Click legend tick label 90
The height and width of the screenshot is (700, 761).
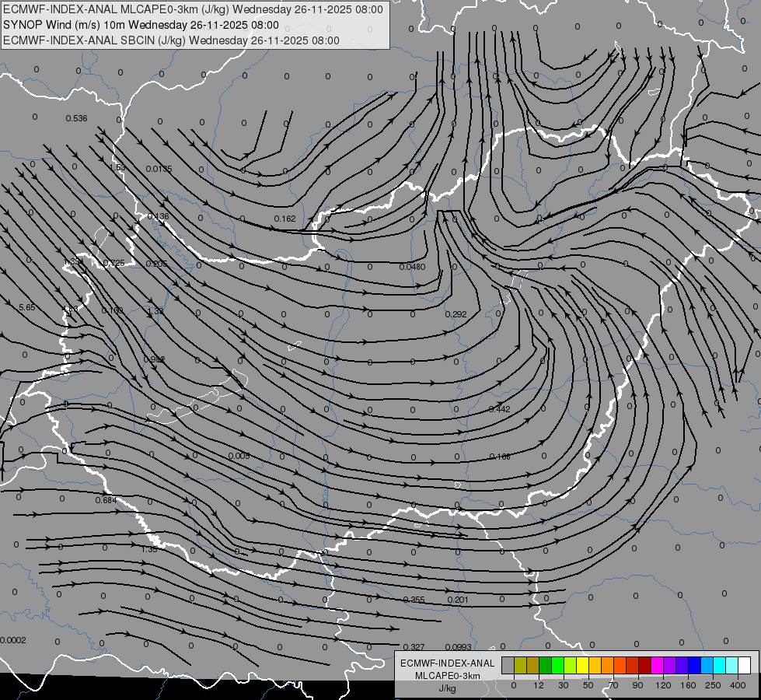pyautogui.click(x=637, y=685)
